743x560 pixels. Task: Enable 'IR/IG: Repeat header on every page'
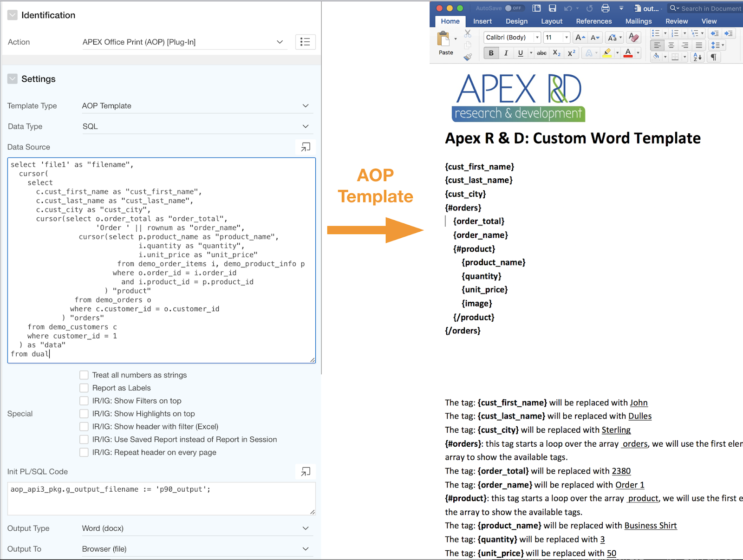pos(84,452)
